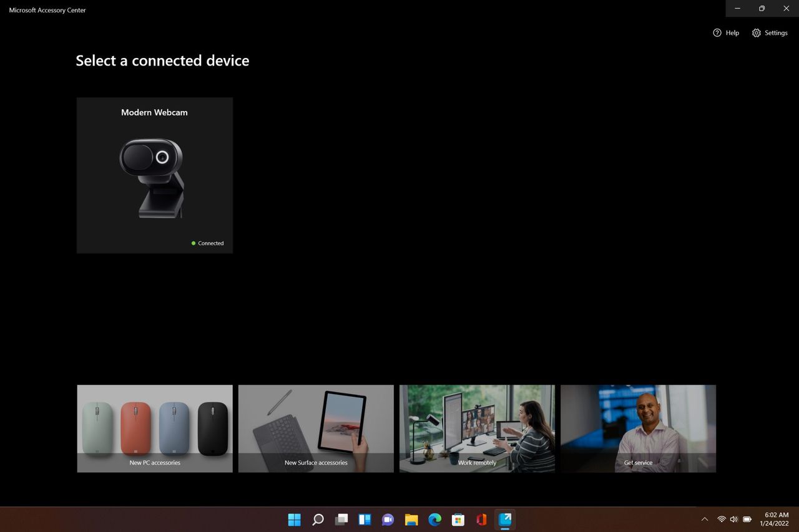Open the Widgets taskbar icon
This screenshot has width=799, height=532.
click(x=365, y=520)
